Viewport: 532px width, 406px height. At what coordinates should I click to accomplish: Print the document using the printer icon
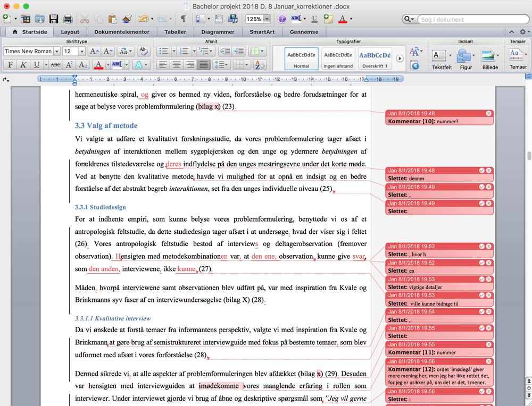pos(68,19)
